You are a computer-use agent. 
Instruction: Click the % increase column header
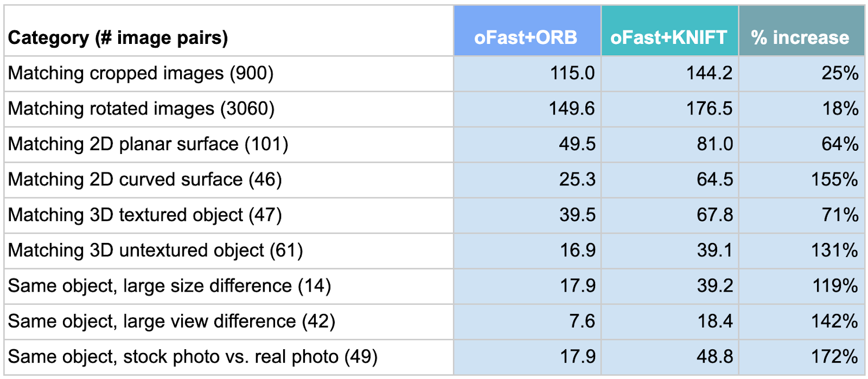pos(800,37)
